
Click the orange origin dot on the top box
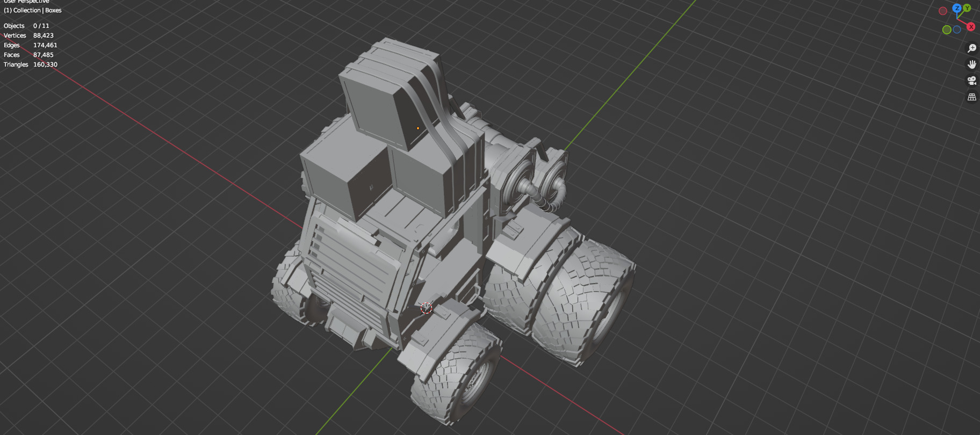point(418,128)
